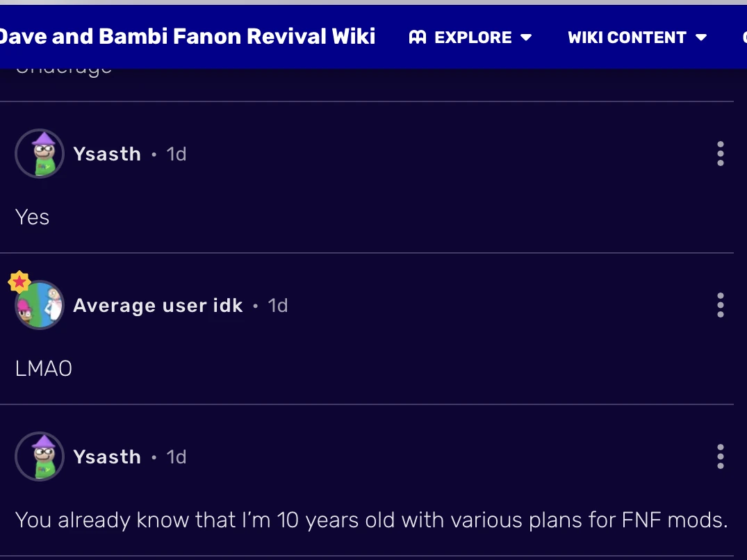Click the gold star badge on Average user idk's avatar

pyautogui.click(x=19, y=281)
